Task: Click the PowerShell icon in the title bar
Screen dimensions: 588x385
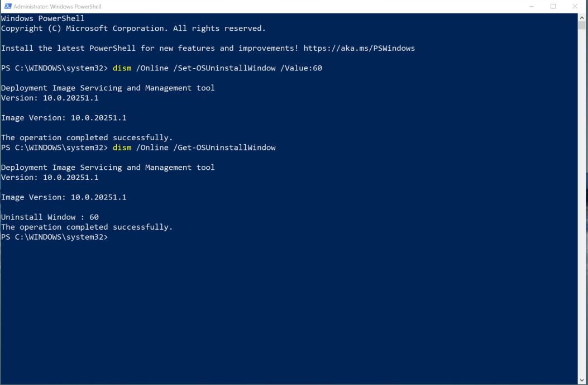Action: [7, 6]
